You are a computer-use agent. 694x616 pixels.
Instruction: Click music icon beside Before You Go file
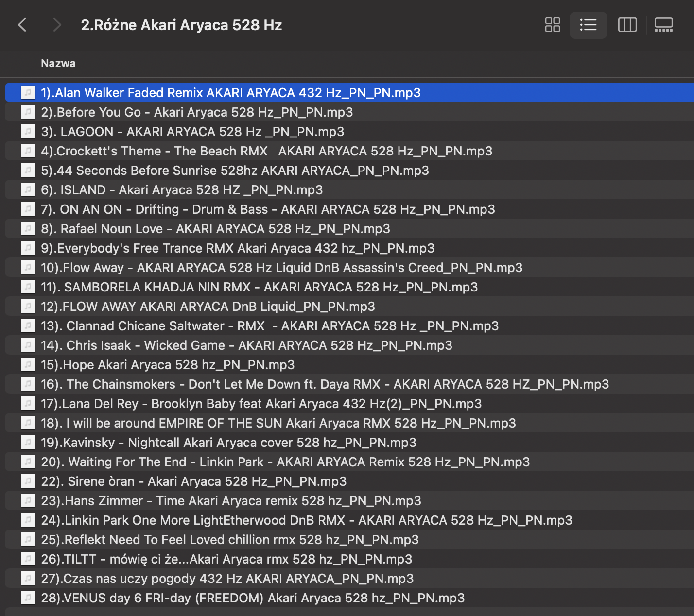[x=28, y=112]
